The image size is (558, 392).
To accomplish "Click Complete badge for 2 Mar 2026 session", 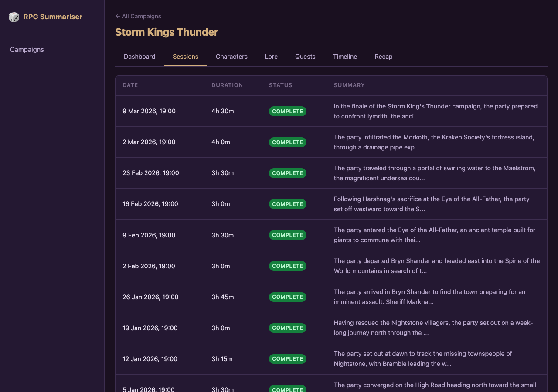I will coord(288,142).
